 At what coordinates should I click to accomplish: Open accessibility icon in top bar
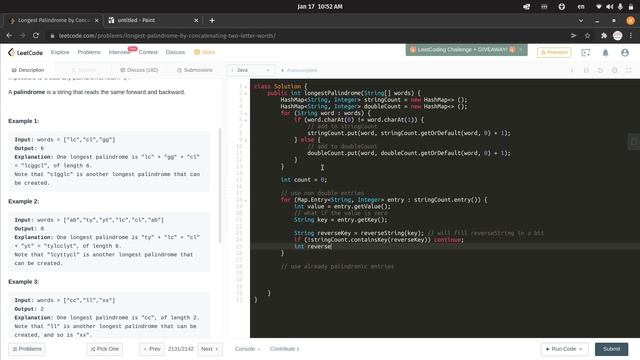(x=562, y=7)
